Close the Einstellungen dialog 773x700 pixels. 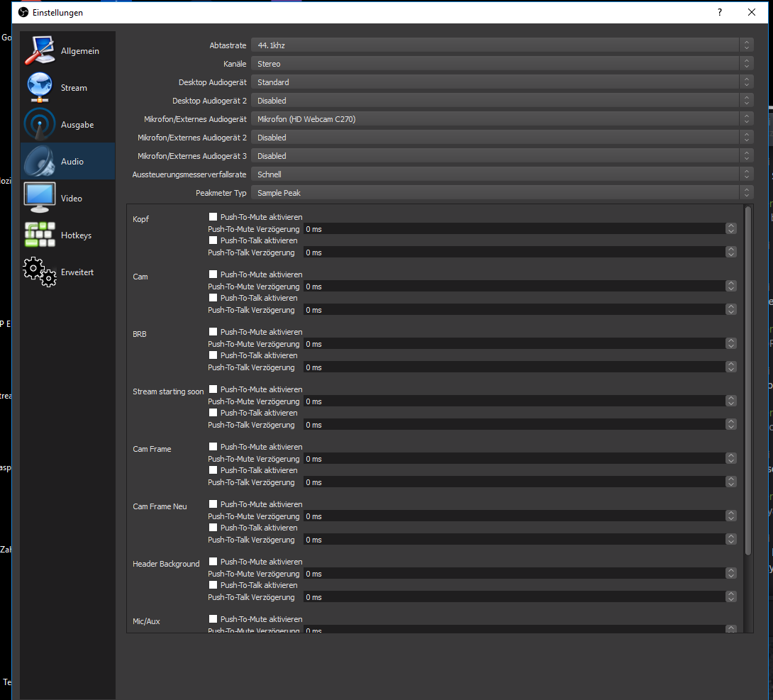751,12
